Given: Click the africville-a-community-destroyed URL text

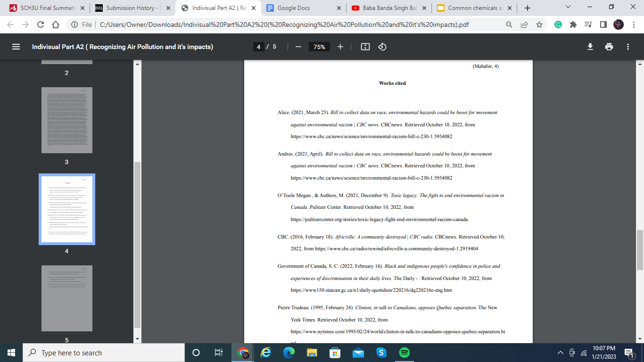Looking at the screenshot, I should pos(396,248).
